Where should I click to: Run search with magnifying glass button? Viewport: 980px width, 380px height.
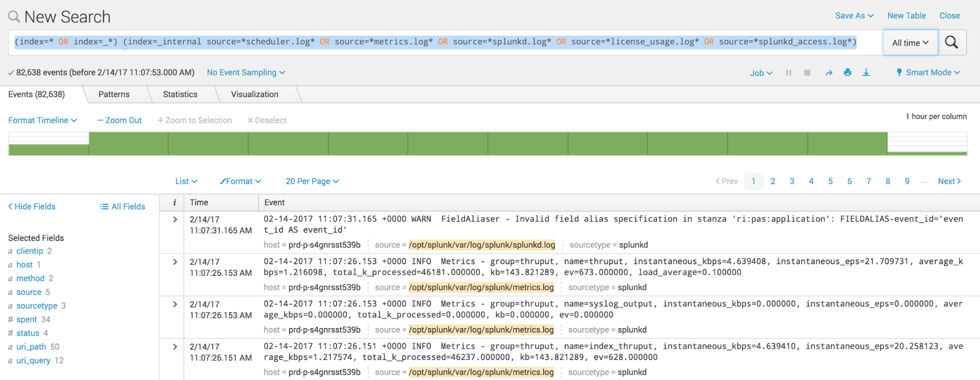point(952,43)
